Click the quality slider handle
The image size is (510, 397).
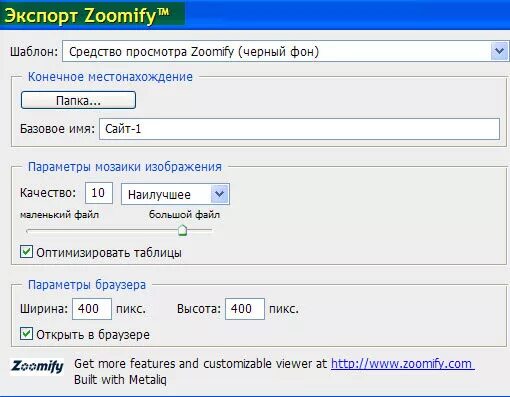coord(182,230)
